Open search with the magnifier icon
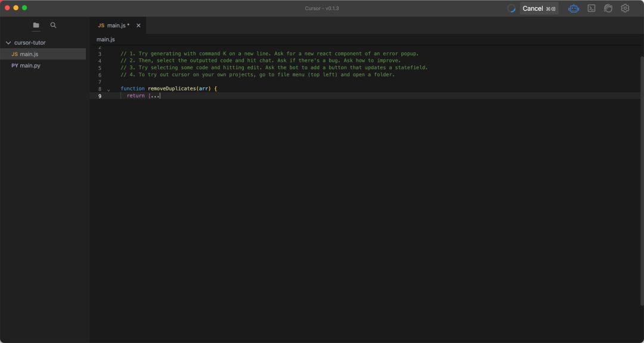644x343 pixels. [54, 26]
